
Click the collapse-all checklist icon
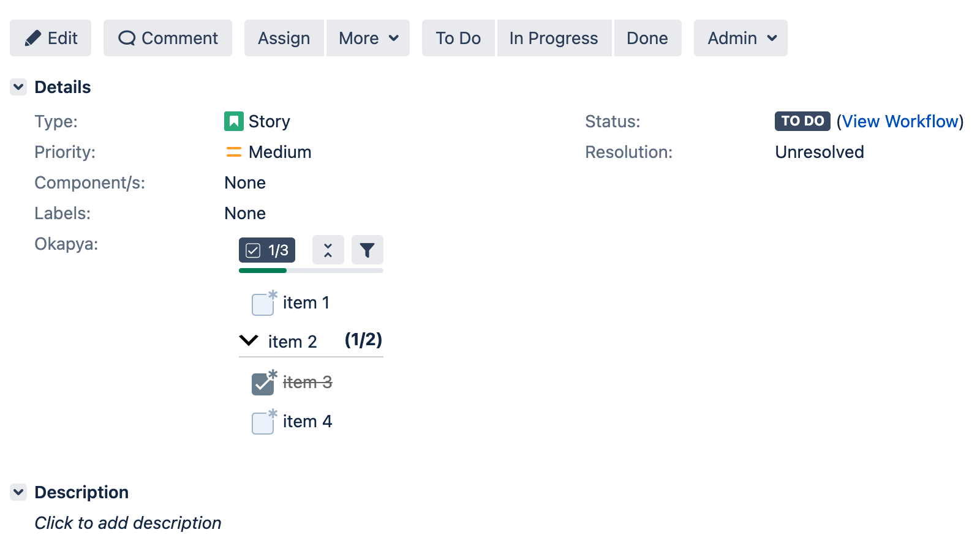pos(328,250)
